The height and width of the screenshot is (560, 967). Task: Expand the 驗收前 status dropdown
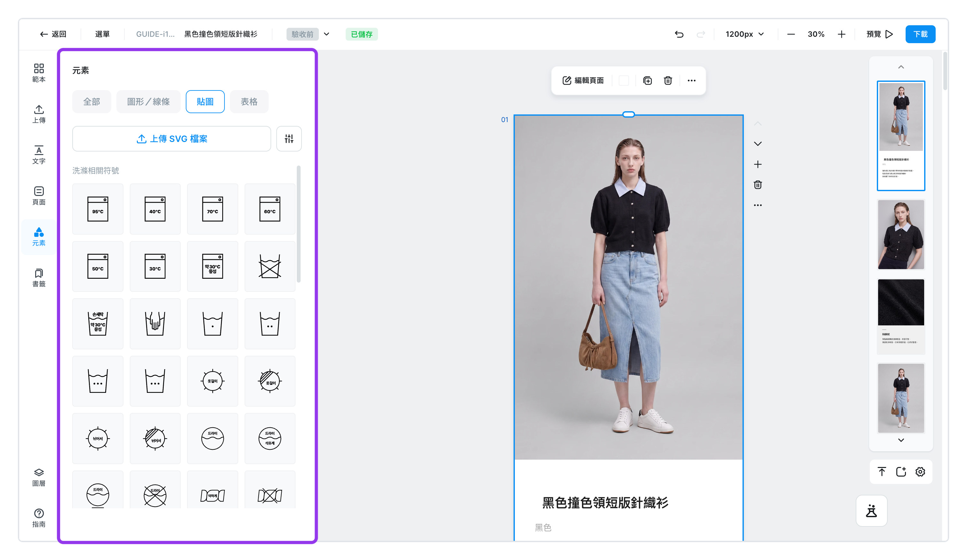pyautogui.click(x=326, y=34)
